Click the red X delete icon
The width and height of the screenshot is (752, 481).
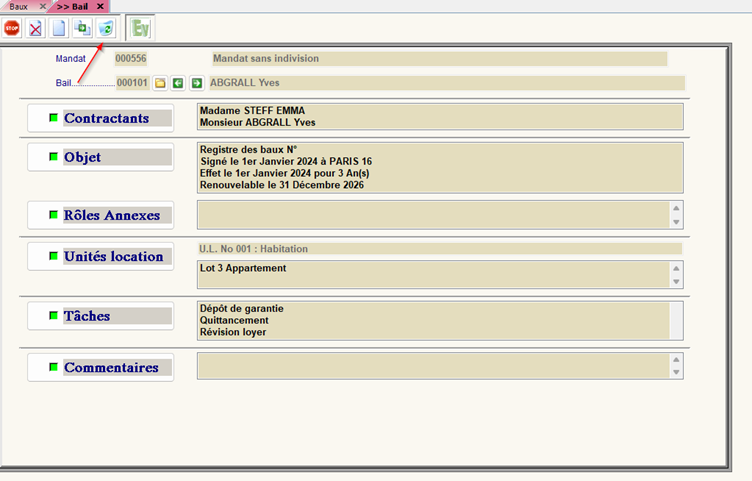[36, 29]
